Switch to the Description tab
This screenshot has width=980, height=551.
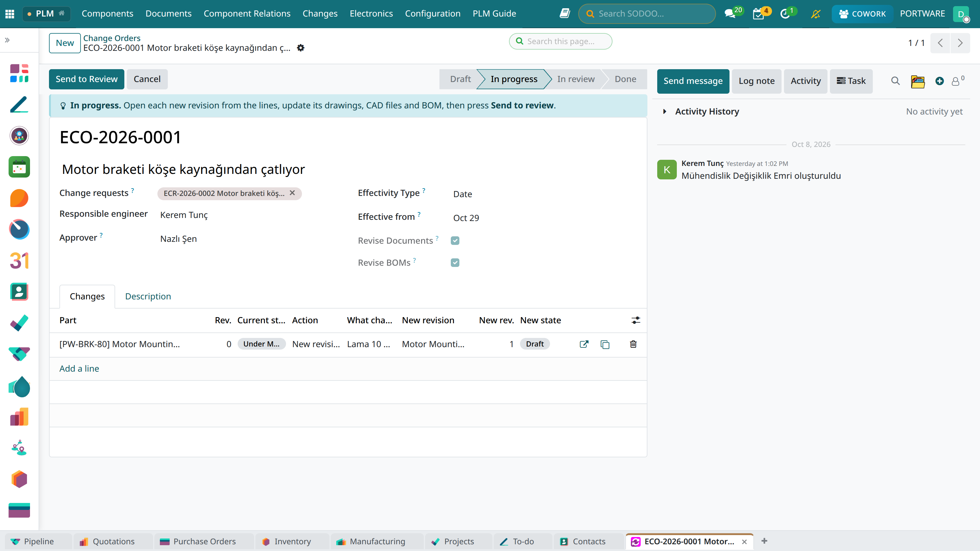tap(148, 296)
